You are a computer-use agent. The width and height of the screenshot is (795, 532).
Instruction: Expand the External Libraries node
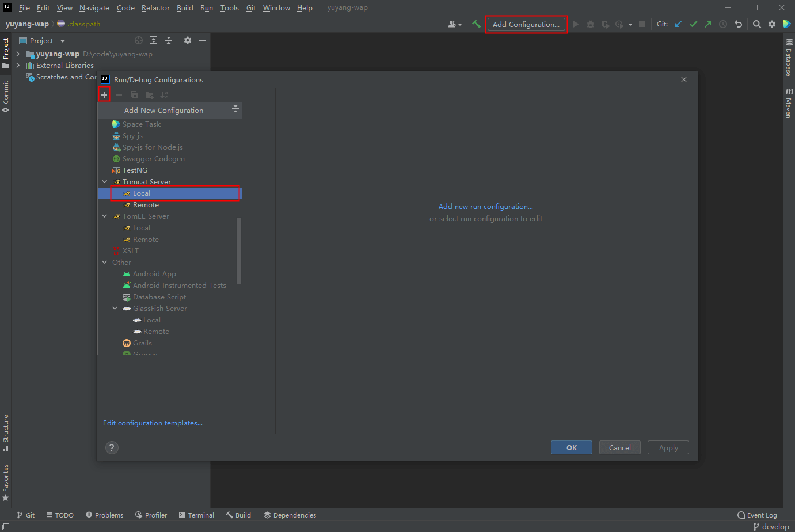tap(18, 66)
